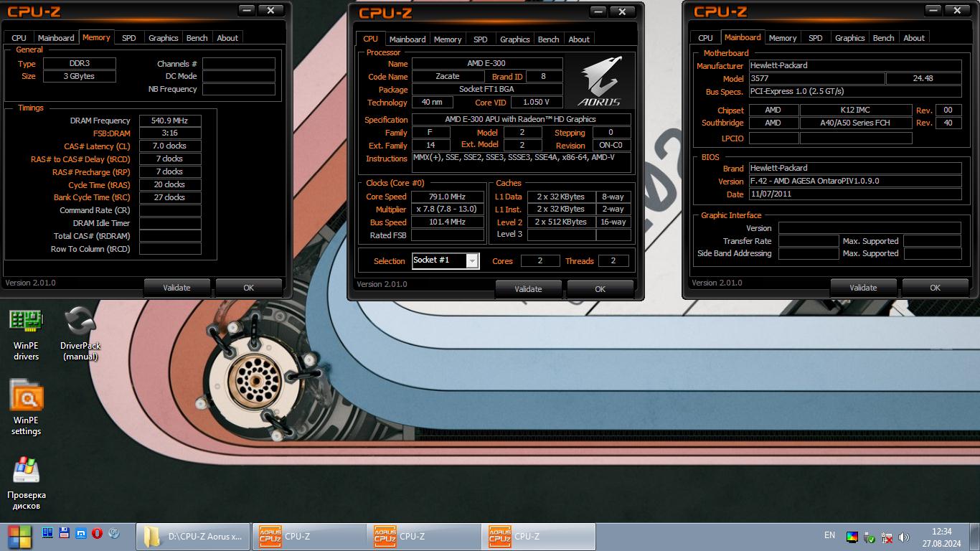This screenshot has height=551, width=980.
Task: Click the Socket FT1 BGA package value
Action: point(486,90)
